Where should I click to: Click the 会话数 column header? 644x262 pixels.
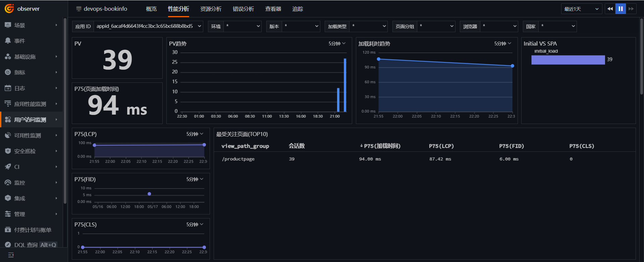[x=297, y=146]
